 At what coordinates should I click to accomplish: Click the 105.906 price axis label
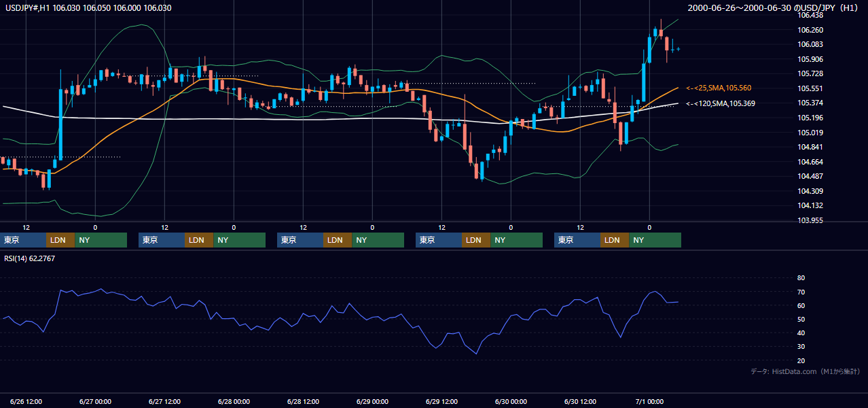tap(810, 59)
